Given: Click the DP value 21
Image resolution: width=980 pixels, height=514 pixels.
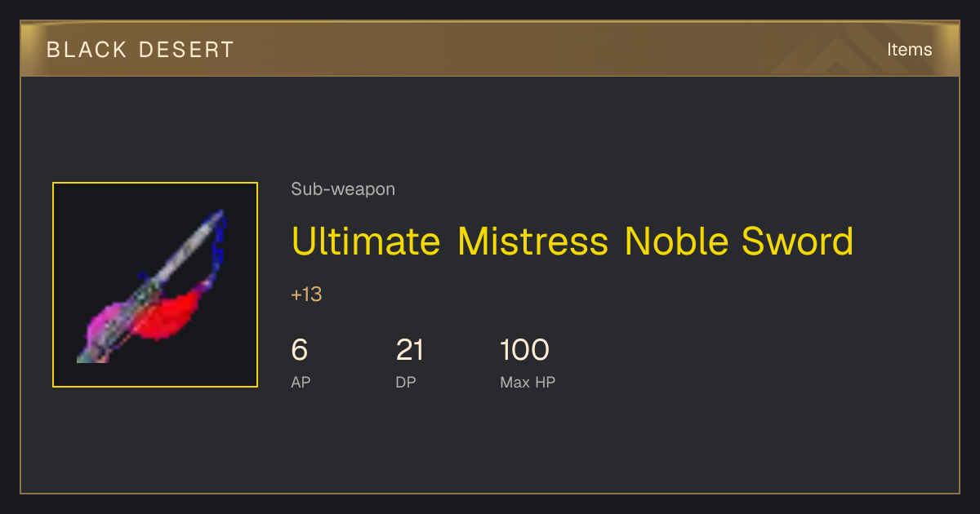Looking at the screenshot, I should pos(410,350).
